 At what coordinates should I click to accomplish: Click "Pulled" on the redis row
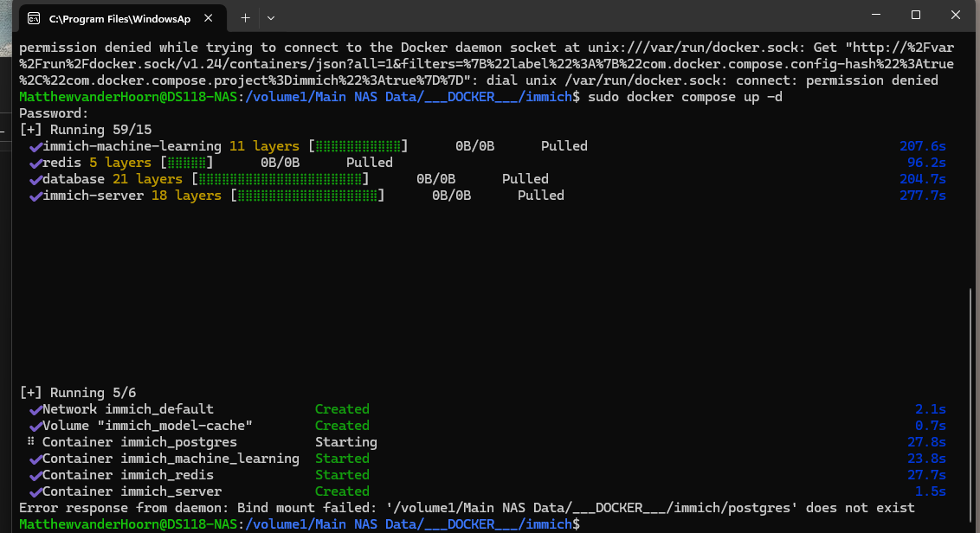click(370, 163)
